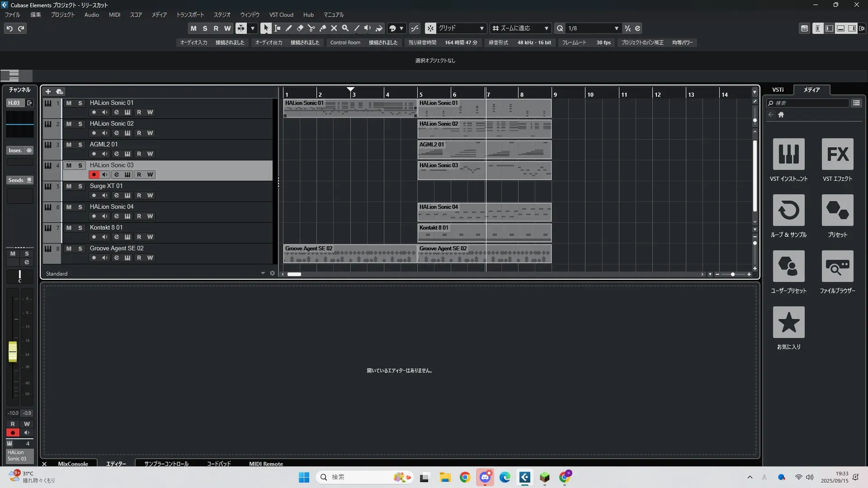Mute the Surge XT 01 track
Screen dimensions: 868x488
click(x=69, y=186)
